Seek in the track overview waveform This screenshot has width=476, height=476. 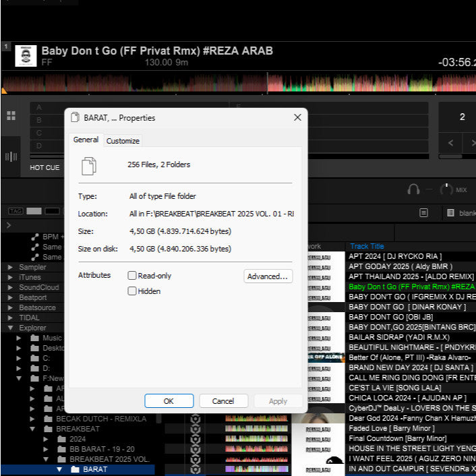click(238, 82)
